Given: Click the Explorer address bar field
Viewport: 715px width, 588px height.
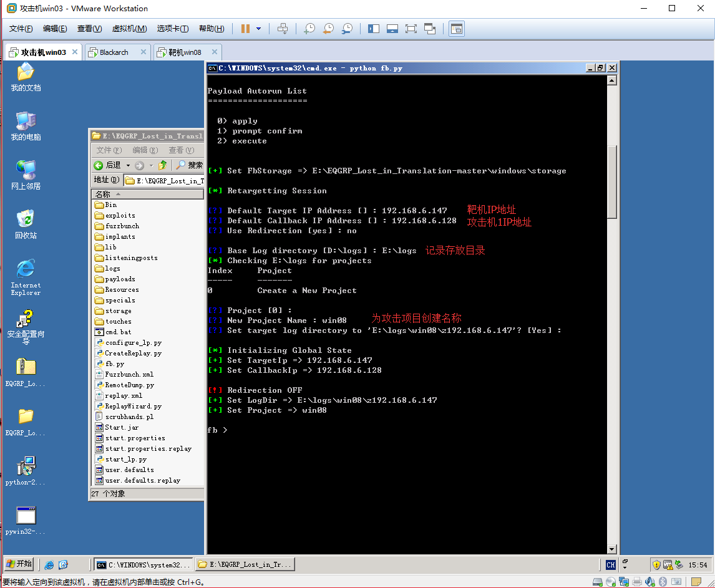Looking at the screenshot, I should point(163,180).
